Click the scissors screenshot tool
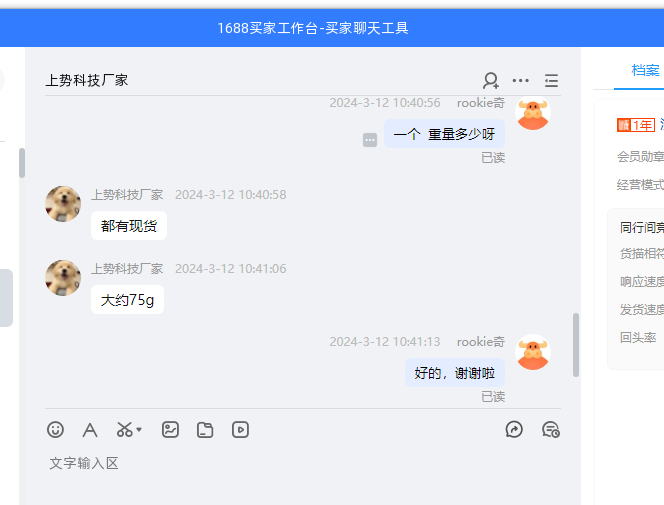The image size is (664, 505). coord(124,430)
